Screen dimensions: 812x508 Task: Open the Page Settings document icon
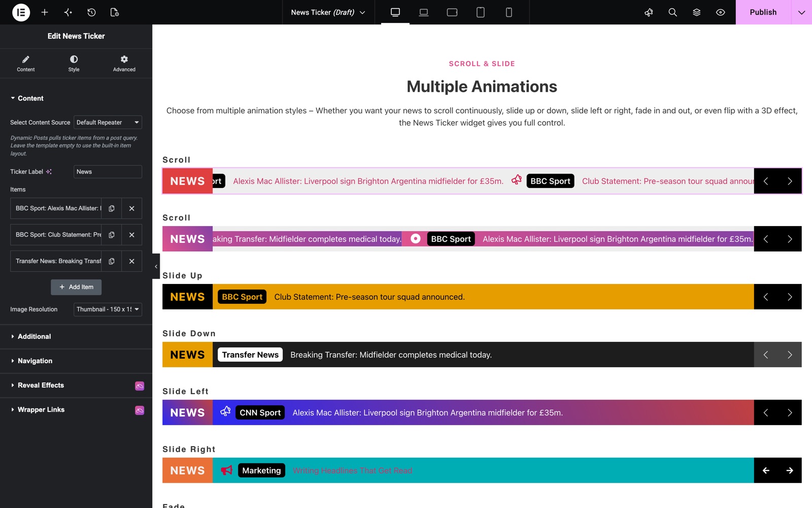115,12
